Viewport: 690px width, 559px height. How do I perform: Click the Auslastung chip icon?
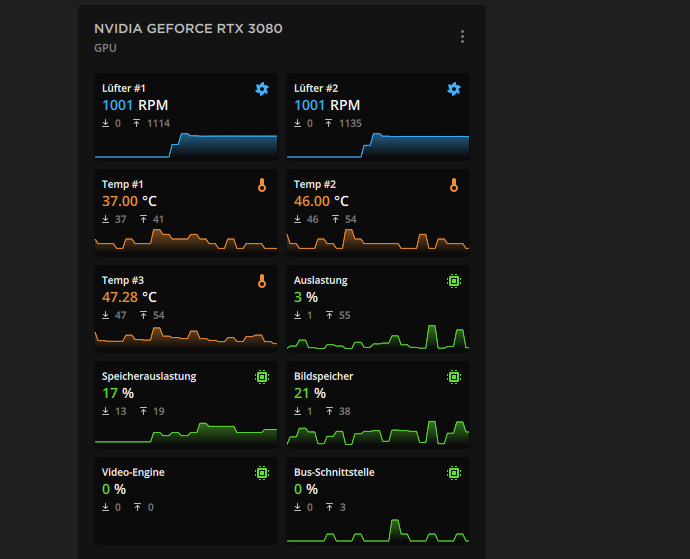click(454, 281)
